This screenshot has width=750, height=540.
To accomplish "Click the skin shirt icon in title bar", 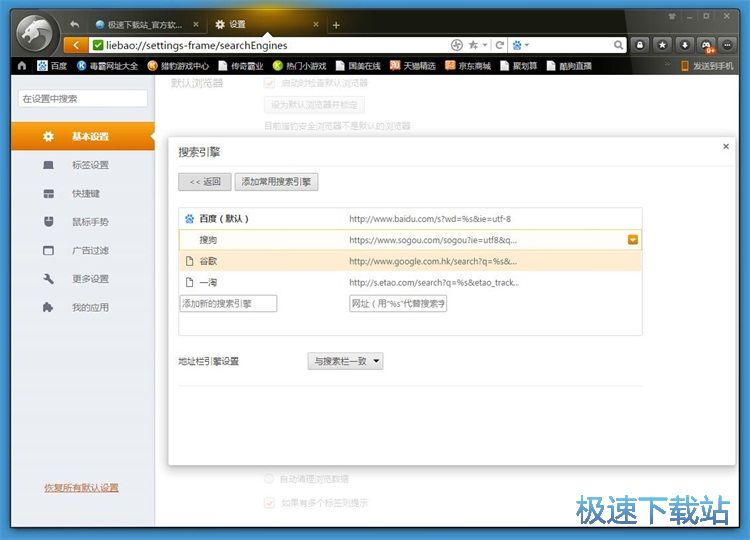I will 672,17.
